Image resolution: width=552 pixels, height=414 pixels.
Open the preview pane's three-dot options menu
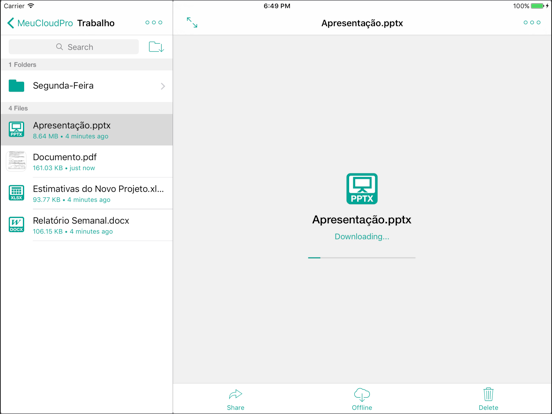coord(532,23)
